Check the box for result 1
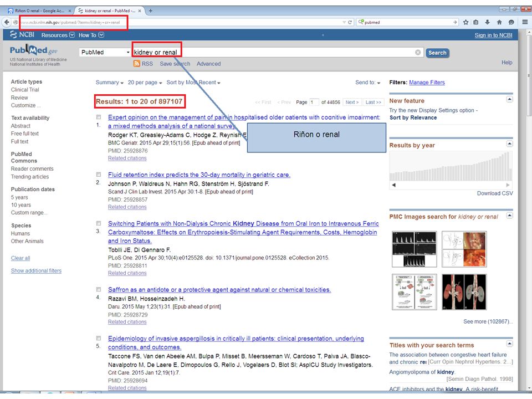 click(x=99, y=117)
